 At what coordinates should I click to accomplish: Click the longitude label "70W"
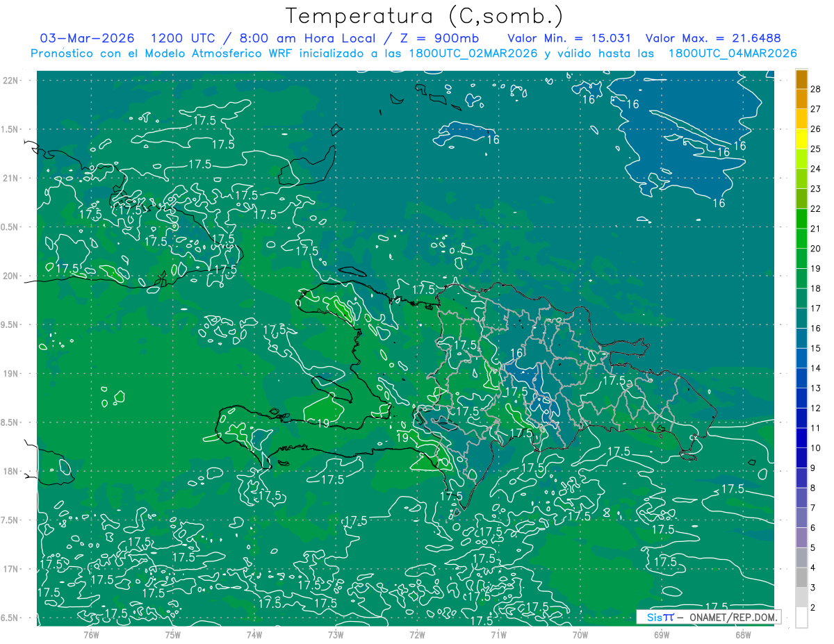pyautogui.click(x=580, y=635)
